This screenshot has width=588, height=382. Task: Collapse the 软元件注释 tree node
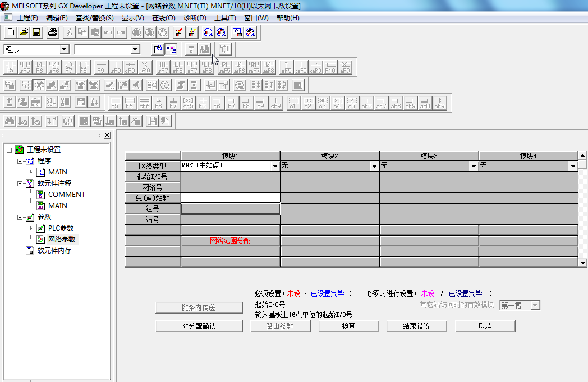pyautogui.click(x=20, y=183)
